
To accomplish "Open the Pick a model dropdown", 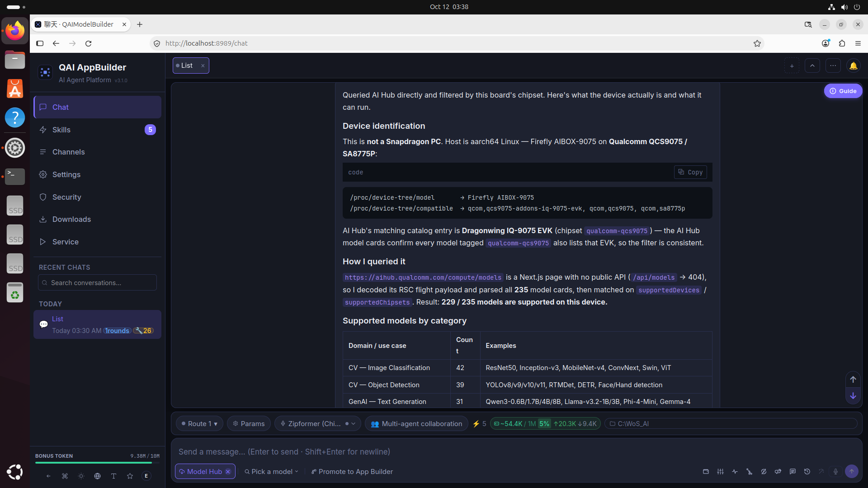I will tap(271, 472).
